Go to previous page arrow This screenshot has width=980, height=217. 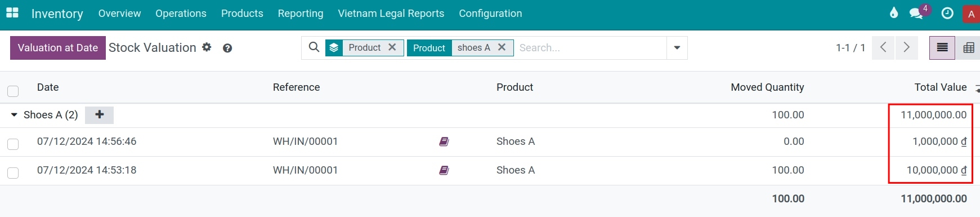[x=884, y=48]
